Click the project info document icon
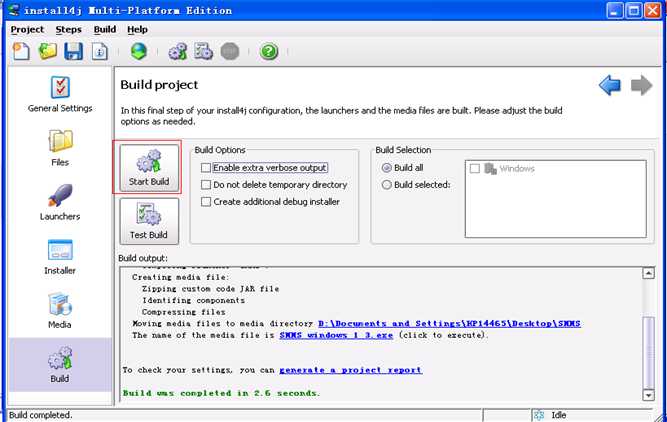 pyautogui.click(x=100, y=52)
